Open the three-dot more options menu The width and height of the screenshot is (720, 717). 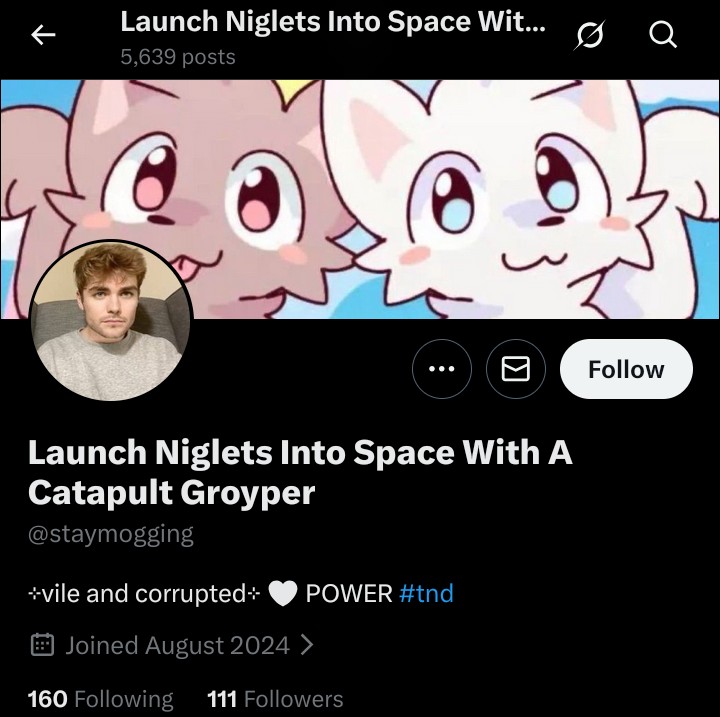pyautogui.click(x=441, y=369)
